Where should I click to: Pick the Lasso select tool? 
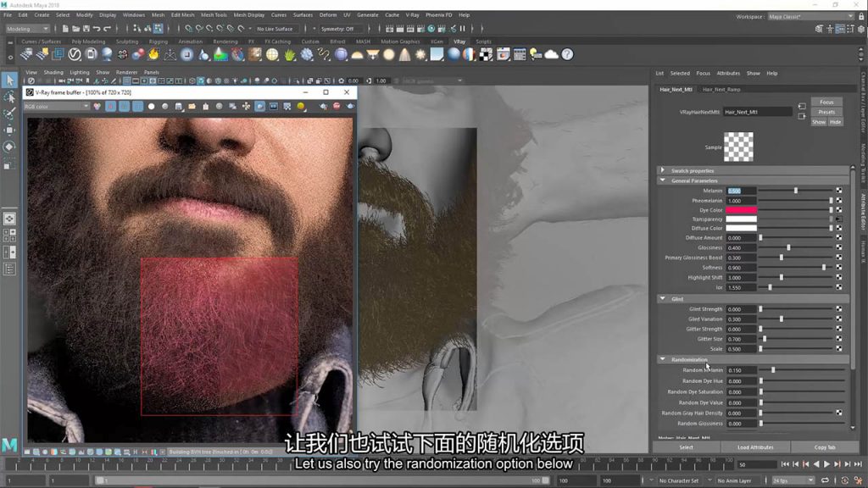coord(9,97)
